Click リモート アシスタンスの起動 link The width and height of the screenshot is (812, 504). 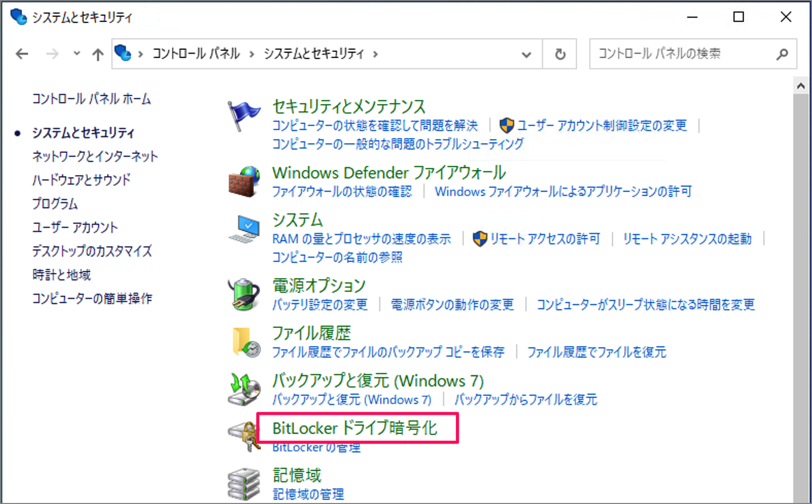click(687, 239)
